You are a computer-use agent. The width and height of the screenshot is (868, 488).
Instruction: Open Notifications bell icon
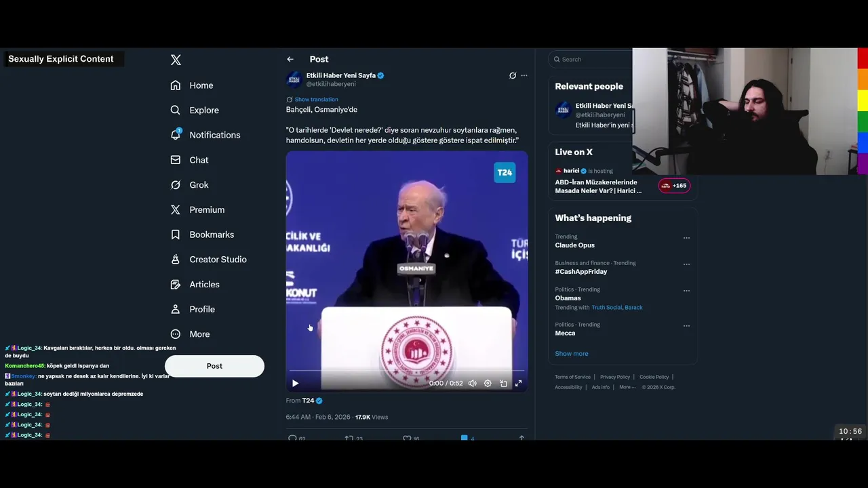point(176,134)
